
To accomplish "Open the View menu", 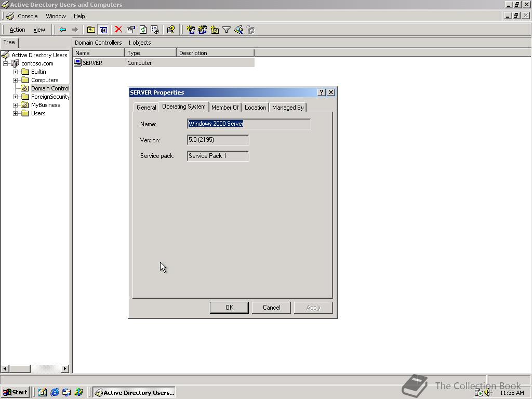I will [x=39, y=30].
